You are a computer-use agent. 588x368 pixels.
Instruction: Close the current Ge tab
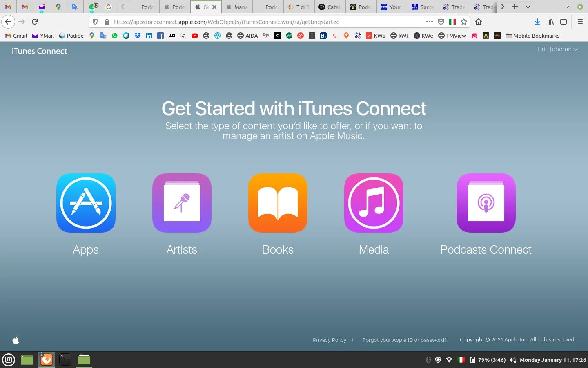tap(214, 7)
